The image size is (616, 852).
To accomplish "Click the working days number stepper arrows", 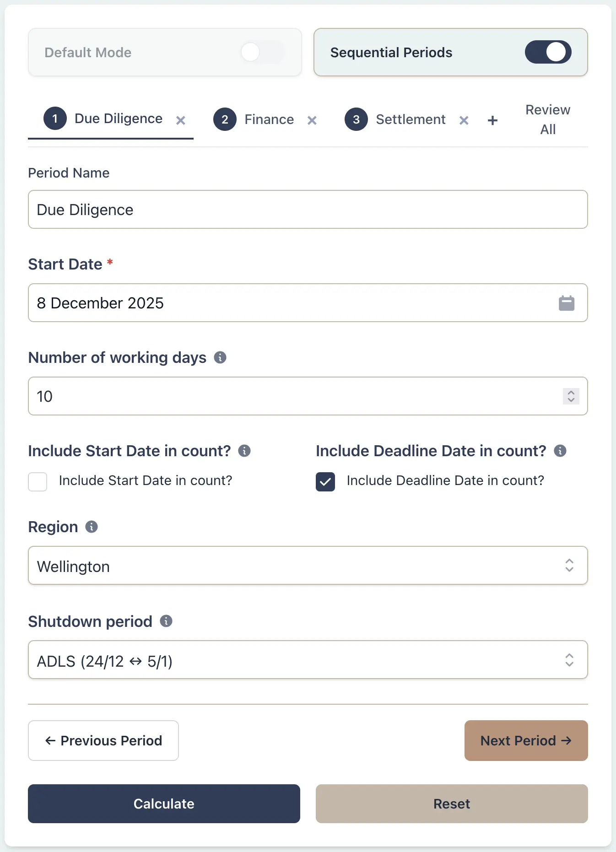I will click(571, 396).
